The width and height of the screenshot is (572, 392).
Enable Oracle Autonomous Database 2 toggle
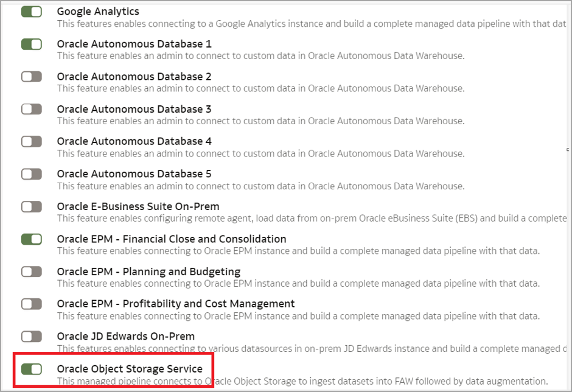point(31,77)
